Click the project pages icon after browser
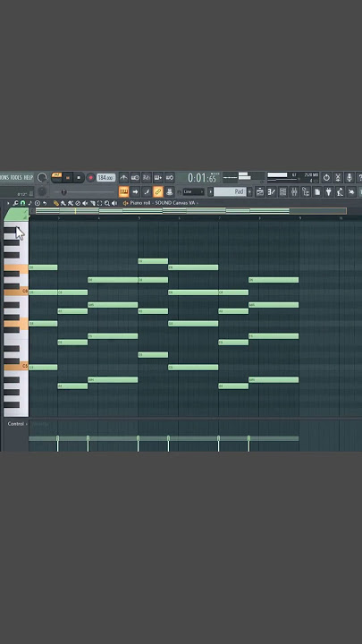 317,191
